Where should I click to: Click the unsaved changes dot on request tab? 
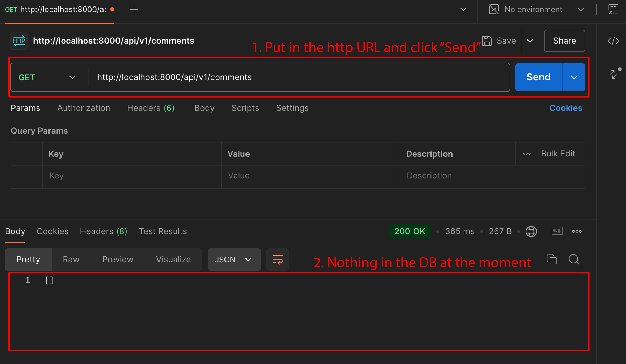[112, 9]
